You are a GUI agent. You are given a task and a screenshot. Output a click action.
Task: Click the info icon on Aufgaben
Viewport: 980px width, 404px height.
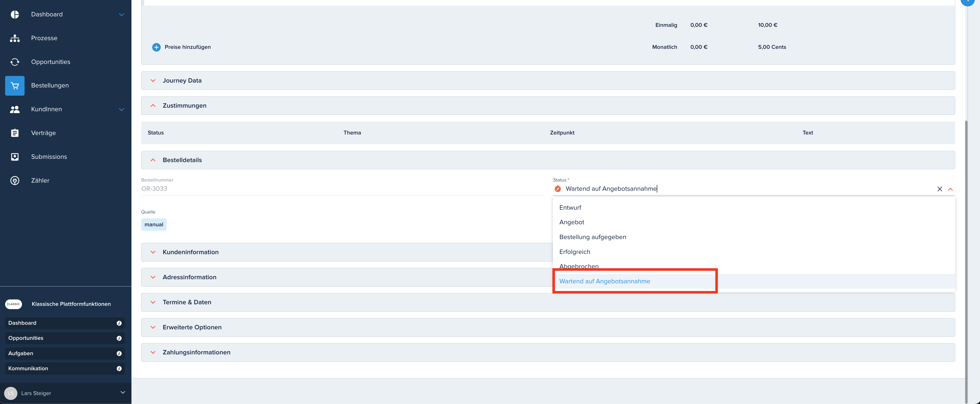coord(119,353)
